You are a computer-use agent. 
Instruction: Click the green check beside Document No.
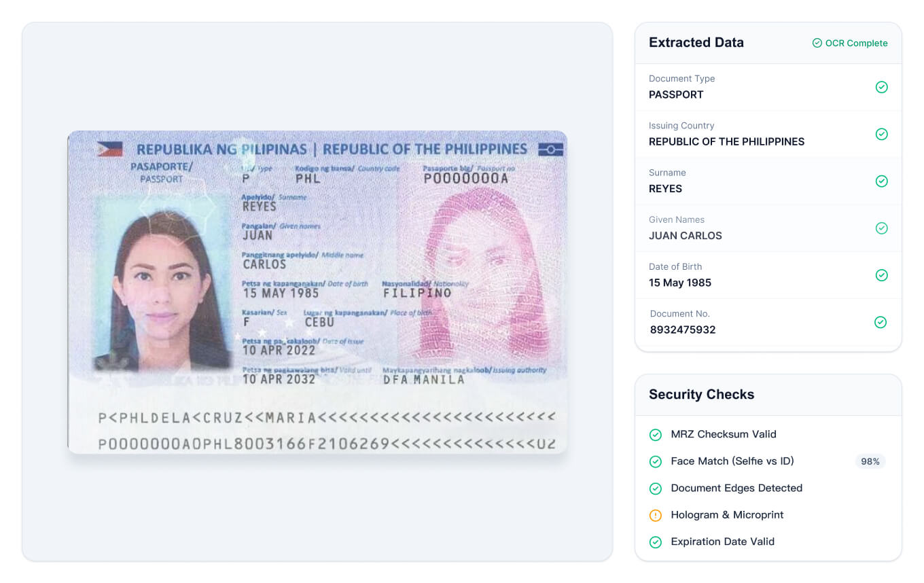coord(881,322)
